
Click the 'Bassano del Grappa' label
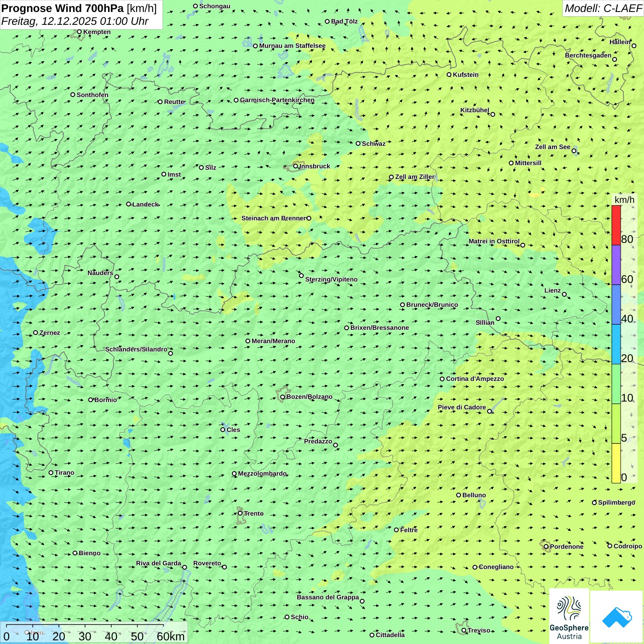pyautogui.click(x=328, y=597)
